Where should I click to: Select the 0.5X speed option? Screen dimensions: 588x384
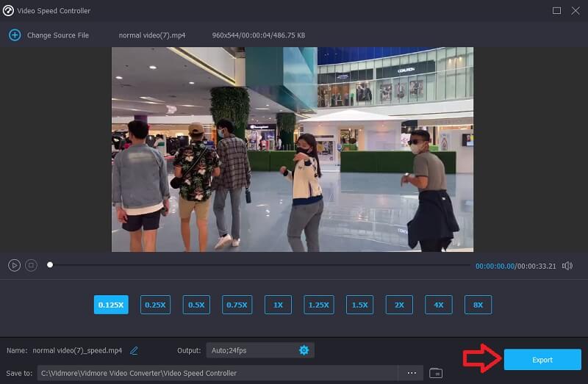196,305
